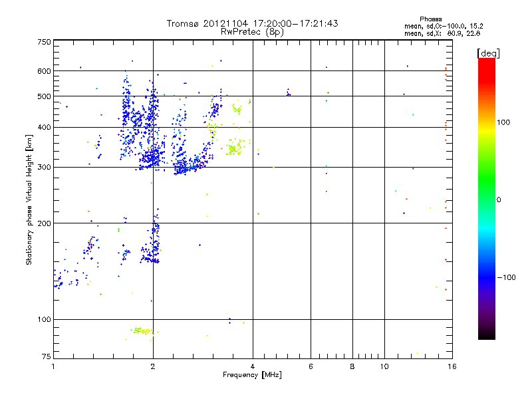This screenshot has height=399, width=532.
Task: Click the x-axis tick label '6'
Action: click(x=311, y=366)
